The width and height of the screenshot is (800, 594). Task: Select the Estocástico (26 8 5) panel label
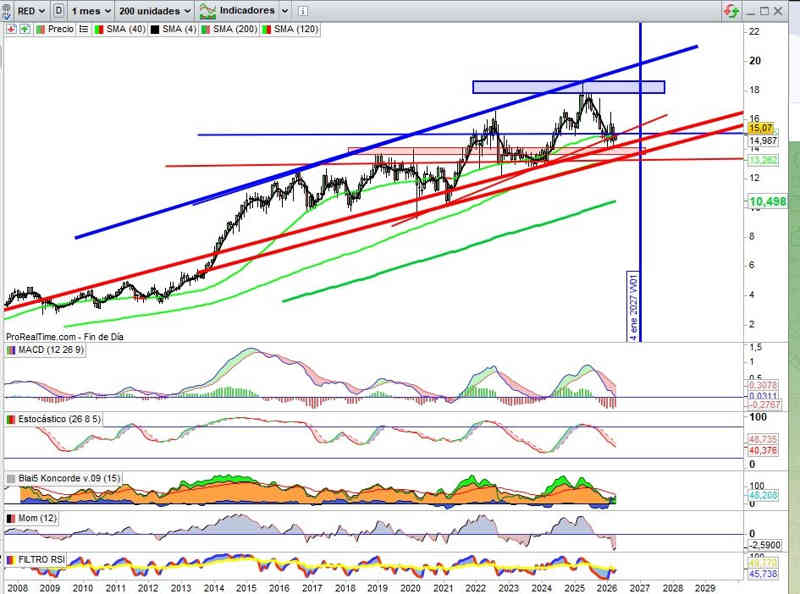tap(60, 418)
